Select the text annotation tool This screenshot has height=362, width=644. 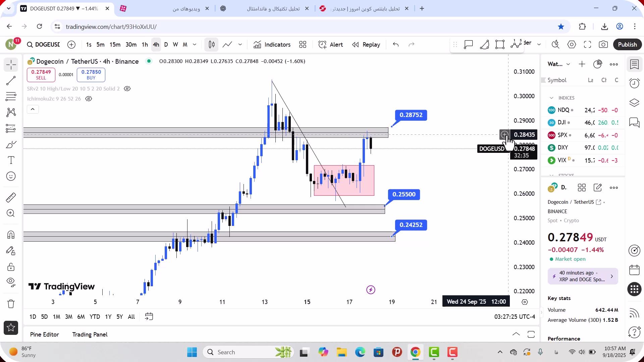point(11,160)
